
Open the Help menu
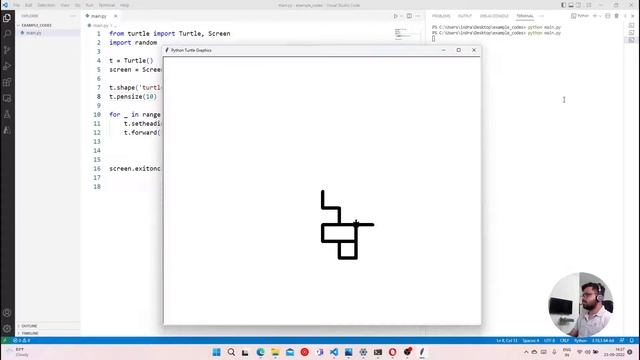(x=124, y=5)
